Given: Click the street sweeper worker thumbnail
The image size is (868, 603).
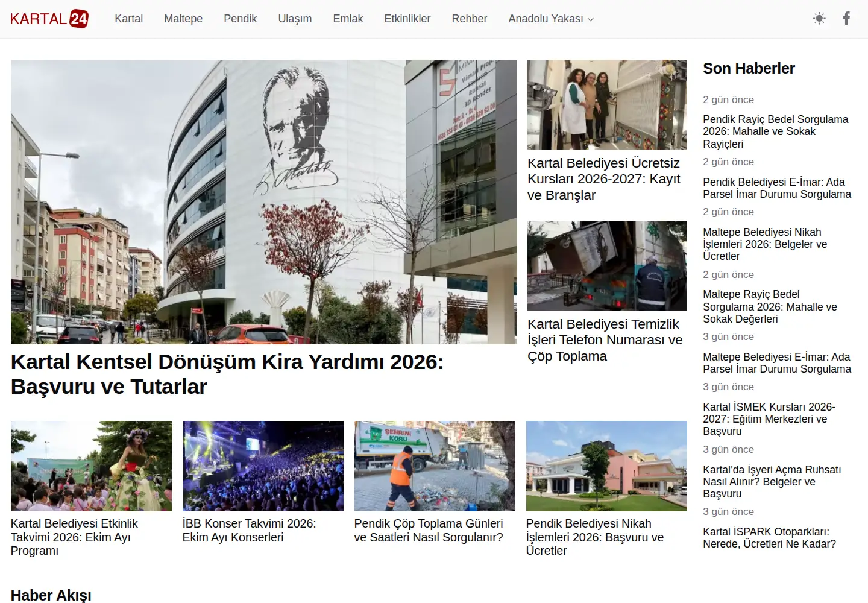Looking at the screenshot, I should 435,466.
